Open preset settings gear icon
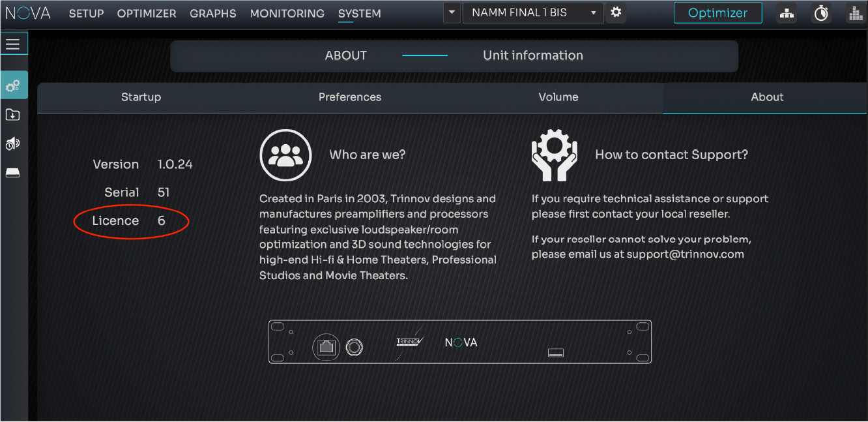This screenshot has width=868, height=422. click(x=615, y=13)
